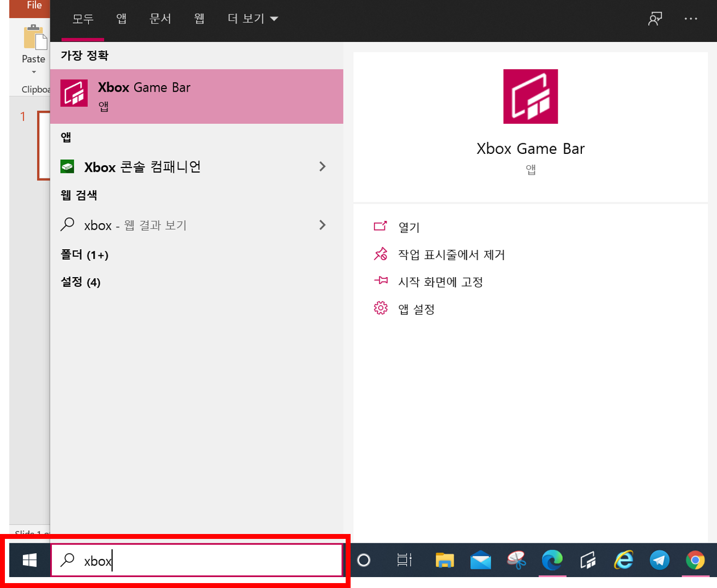Open the three-dot options menu in search header
Viewport: 717px width, 588px height.
coord(691,19)
